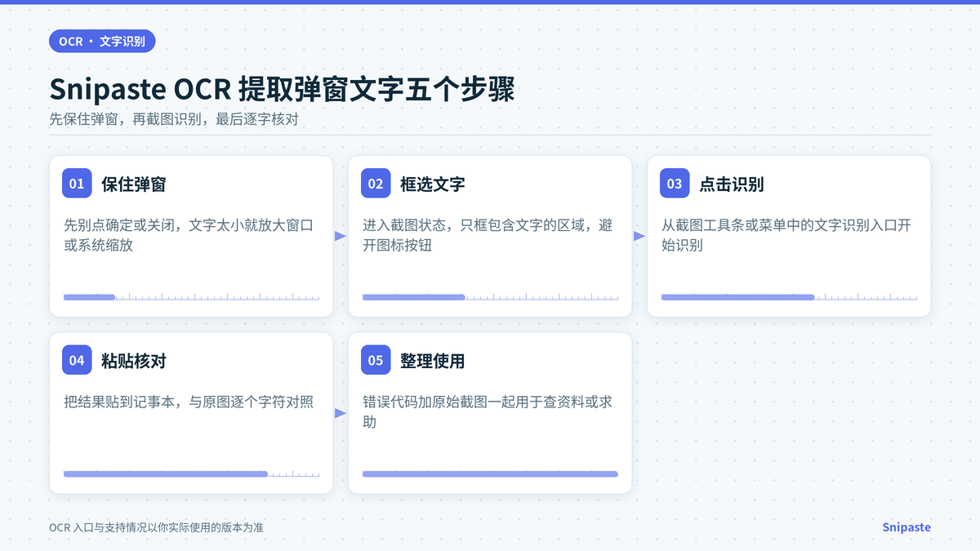Click the text 从截图工具条或菜单中的文字识别入口
The image size is (980, 551).
coord(779,225)
